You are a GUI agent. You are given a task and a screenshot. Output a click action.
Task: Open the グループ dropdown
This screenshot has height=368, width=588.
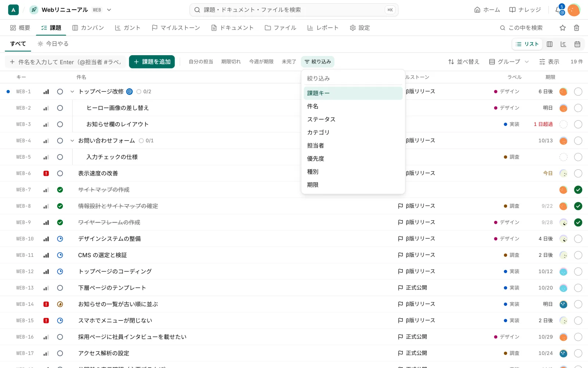(x=509, y=62)
